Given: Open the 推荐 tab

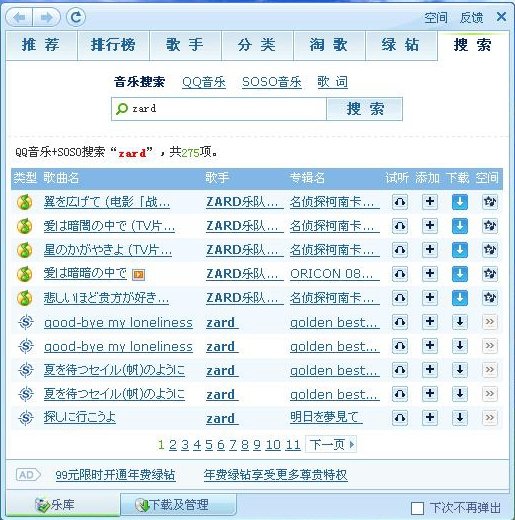Looking at the screenshot, I should point(41,45).
